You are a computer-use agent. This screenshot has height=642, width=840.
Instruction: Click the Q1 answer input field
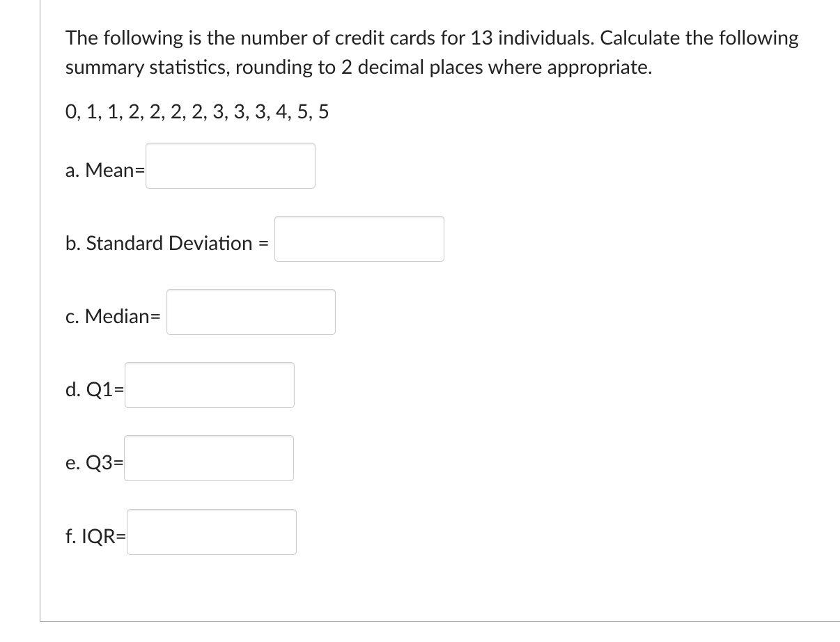coord(209,385)
